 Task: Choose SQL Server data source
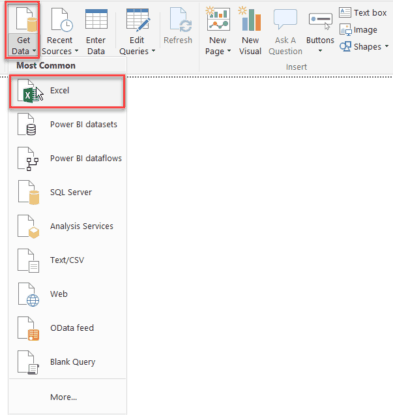(67, 192)
